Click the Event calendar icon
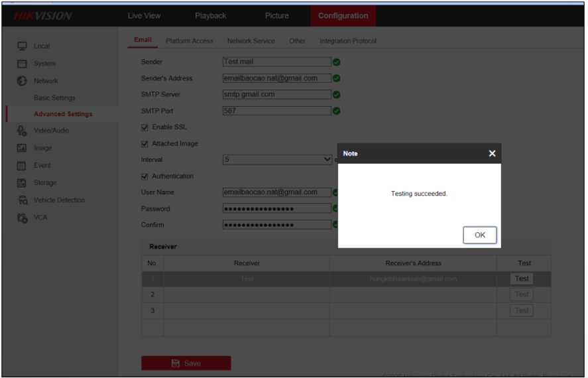The height and width of the screenshot is (378, 588). (22, 165)
